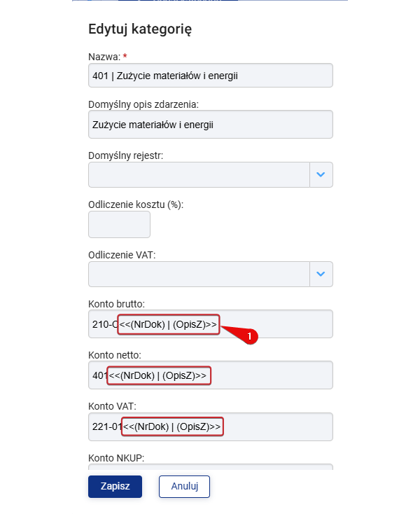The height and width of the screenshot is (514, 420).
Task: Click inside the Odliczenie VAT combo box
Action: point(199,274)
